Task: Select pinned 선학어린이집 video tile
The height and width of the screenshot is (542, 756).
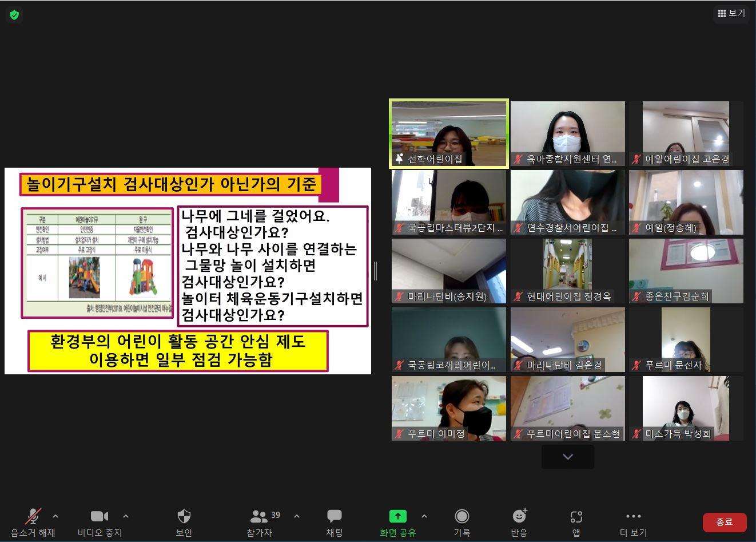Action: click(x=449, y=133)
